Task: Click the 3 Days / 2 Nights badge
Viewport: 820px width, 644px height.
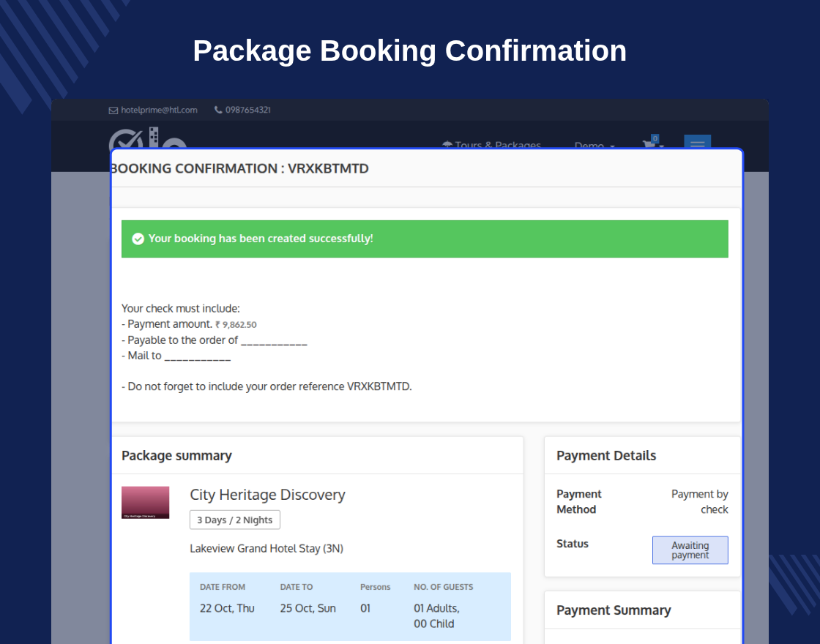Action: point(235,520)
